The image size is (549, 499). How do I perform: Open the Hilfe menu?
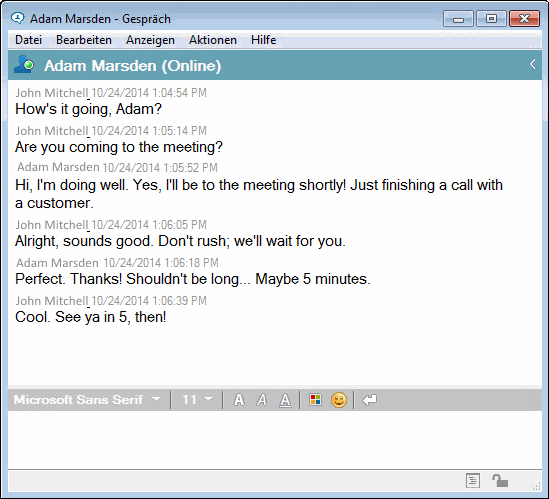pyautogui.click(x=263, y=40)
